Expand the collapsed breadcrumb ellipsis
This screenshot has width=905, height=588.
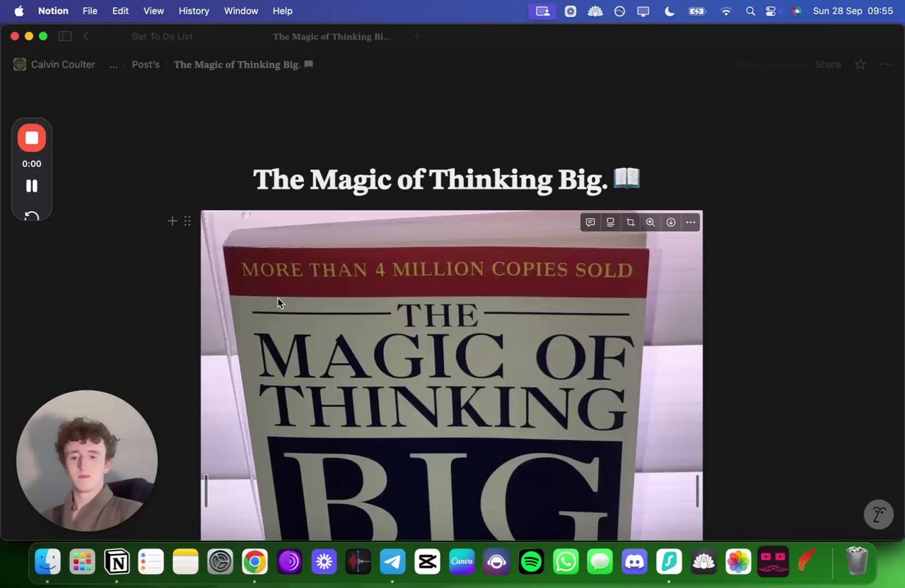tap(113, 64)
